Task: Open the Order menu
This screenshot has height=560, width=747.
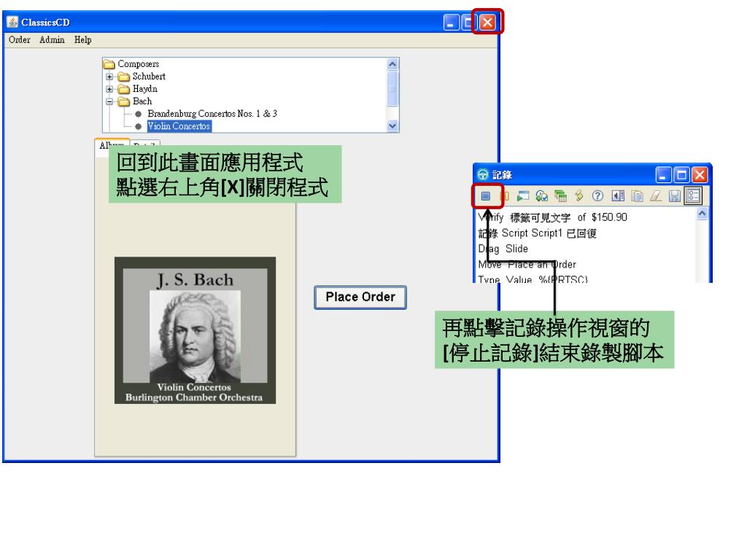Action: pyautogui.click(x=19, y=40)
